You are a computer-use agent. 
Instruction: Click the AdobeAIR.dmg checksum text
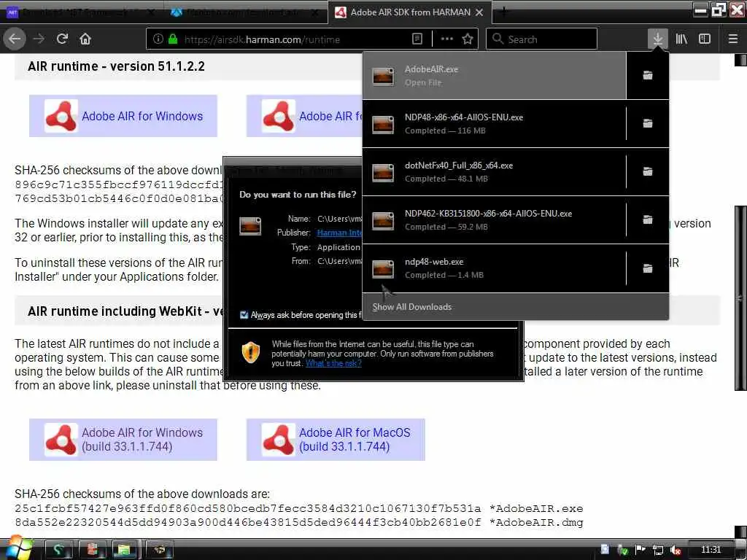point(298,522)
